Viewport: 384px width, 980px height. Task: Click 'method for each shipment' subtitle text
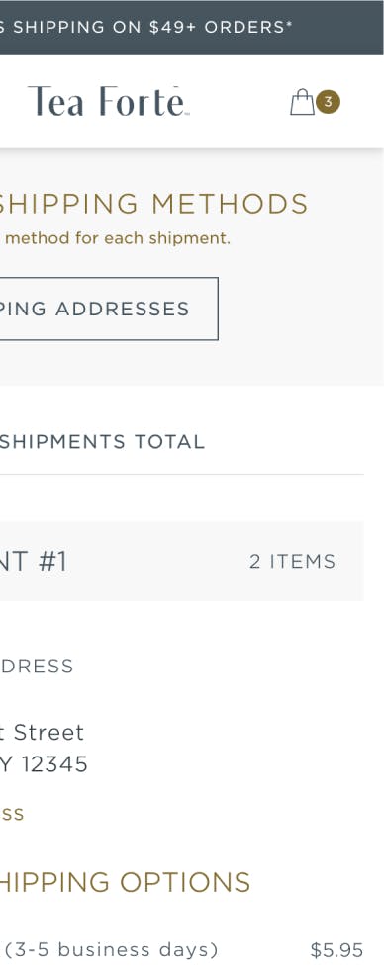click(x=117, y=238)
